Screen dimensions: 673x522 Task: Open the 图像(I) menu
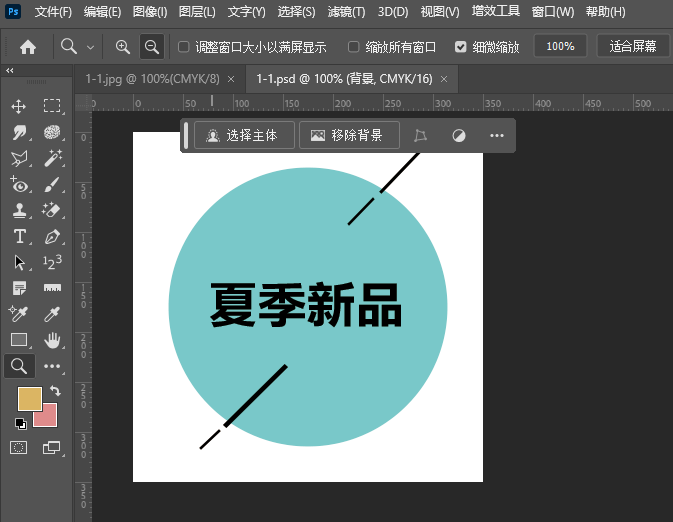pos(150,12)
